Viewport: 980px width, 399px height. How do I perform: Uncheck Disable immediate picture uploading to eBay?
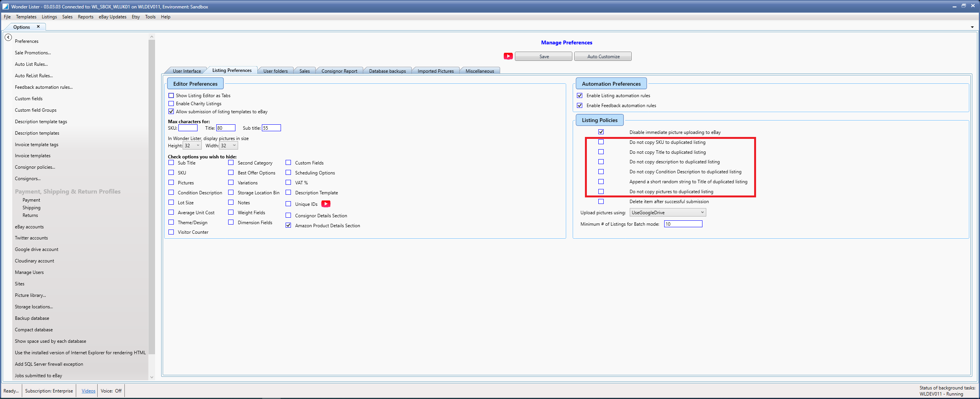tap(601, 132)
